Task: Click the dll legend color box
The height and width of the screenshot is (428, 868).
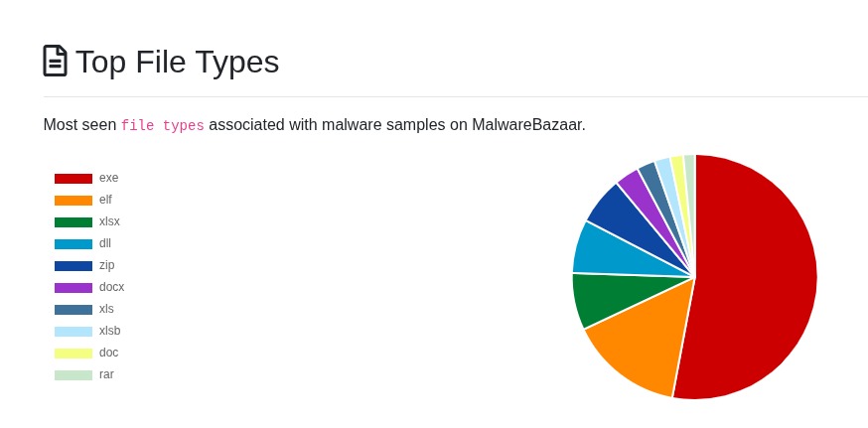Action: click(73, 243)
